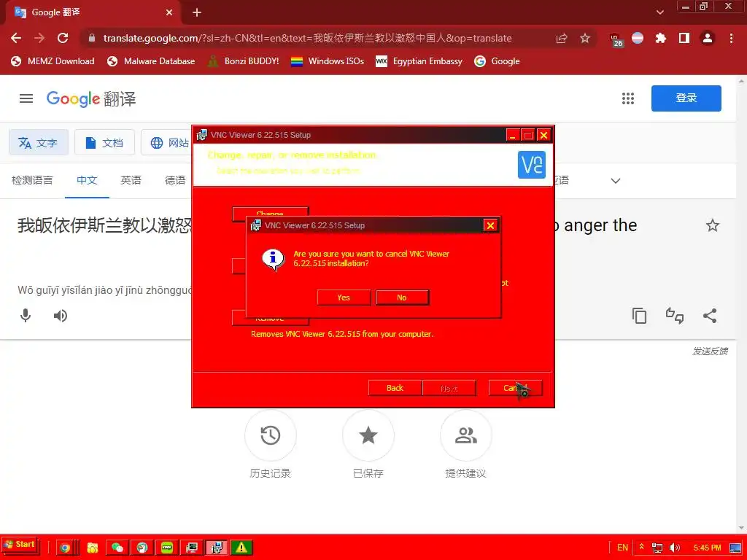Click the Google 翻译 logo
The width and height of the screenshot is (747, 560).
(91, 99)
